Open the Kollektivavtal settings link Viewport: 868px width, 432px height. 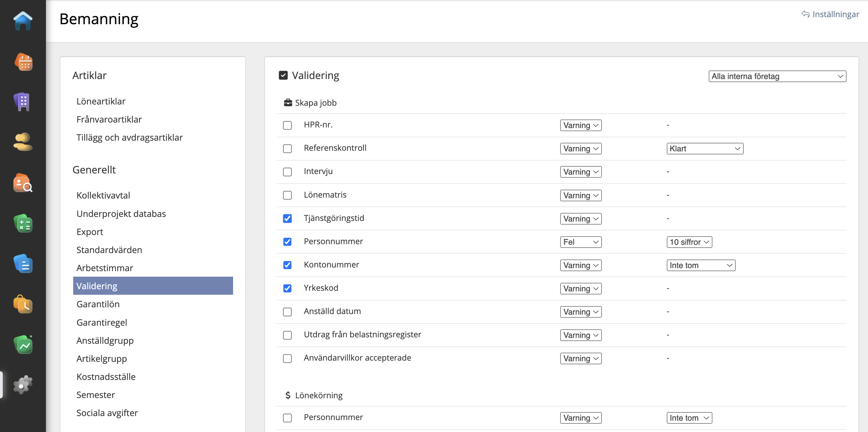coord(103,195)
